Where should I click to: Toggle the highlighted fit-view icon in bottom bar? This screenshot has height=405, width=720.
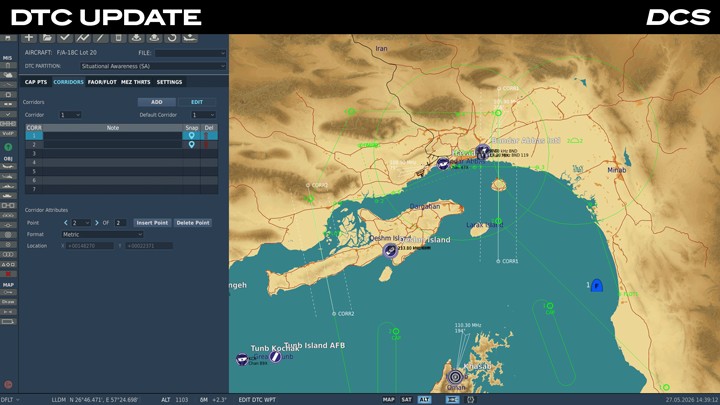pos(452,399)
